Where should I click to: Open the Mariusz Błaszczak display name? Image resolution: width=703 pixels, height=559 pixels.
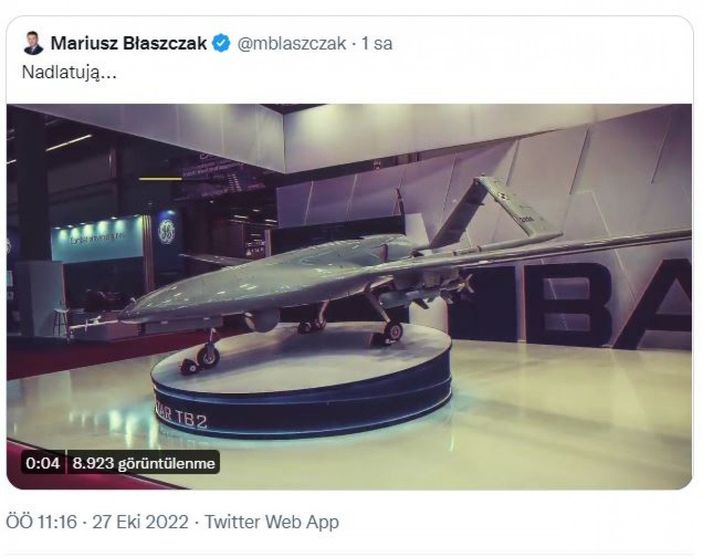(126, 44)
